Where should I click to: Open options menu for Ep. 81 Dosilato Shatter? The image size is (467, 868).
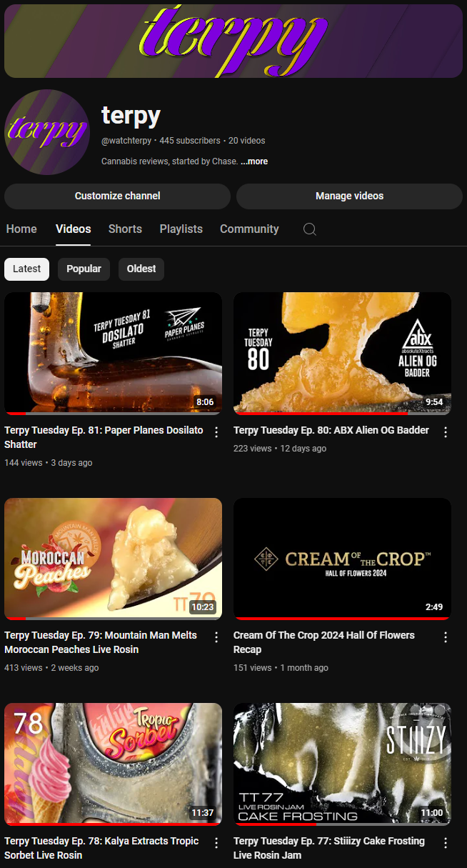(x=216, y=432)
